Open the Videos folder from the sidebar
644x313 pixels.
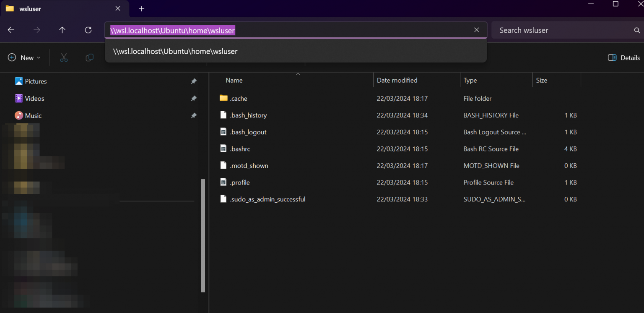(34, 98)
